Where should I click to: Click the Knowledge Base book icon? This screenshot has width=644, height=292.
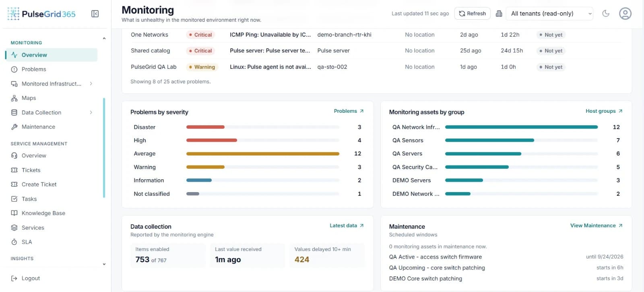click(14, 213)
